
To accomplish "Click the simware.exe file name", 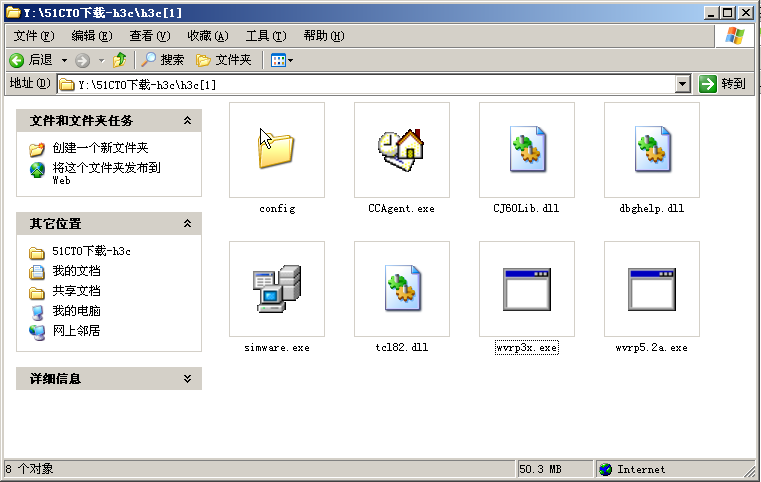I will point(277,348).
